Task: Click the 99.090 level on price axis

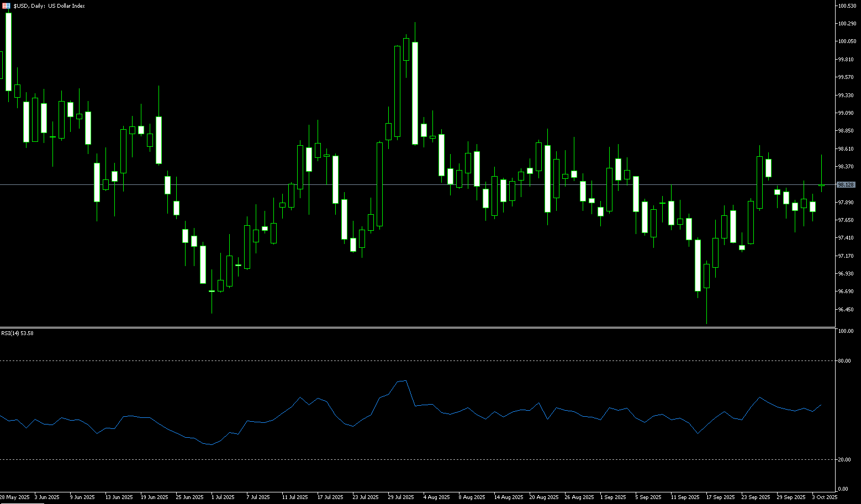Action: point(846,113)
